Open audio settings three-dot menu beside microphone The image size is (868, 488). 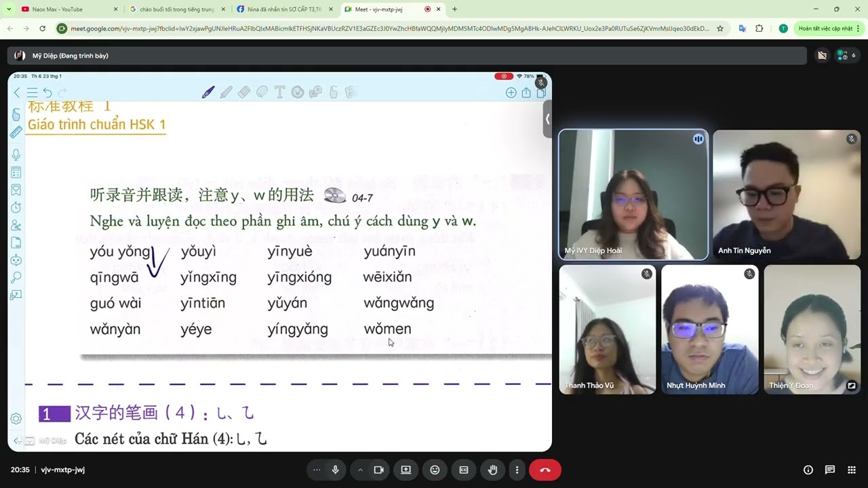[317, 470]
